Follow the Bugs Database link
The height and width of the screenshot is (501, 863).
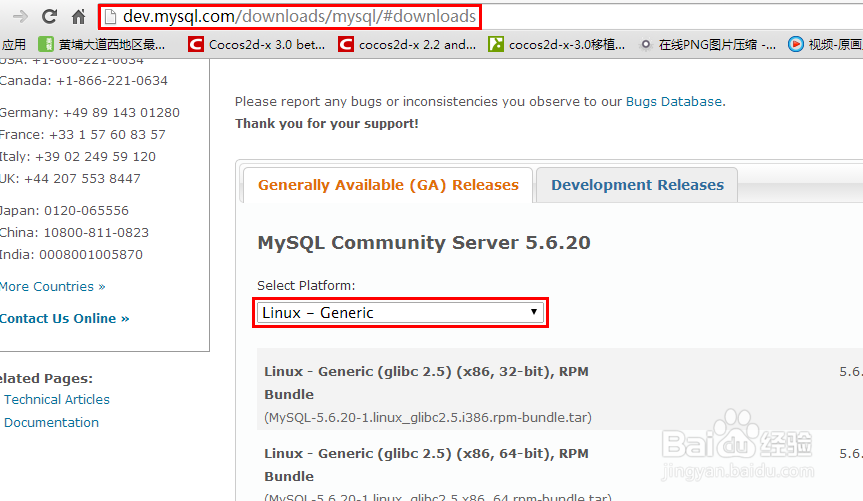[x=674, y=101]
